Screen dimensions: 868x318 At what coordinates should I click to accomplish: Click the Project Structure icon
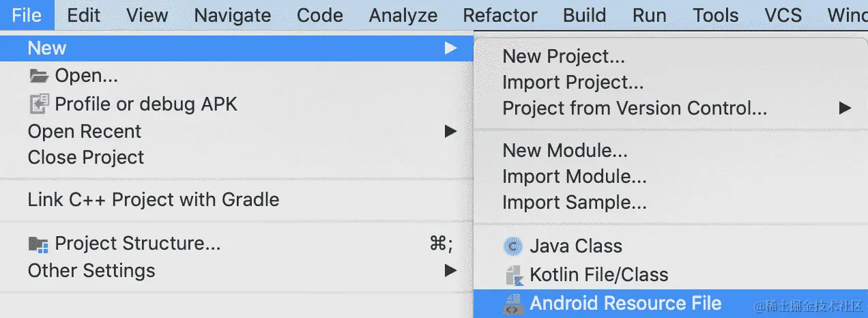pyautogui.click(x=39, y=244)
